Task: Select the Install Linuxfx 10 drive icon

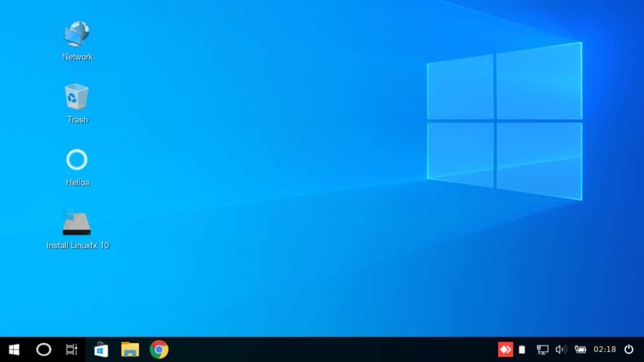Action: coord(77,223)
